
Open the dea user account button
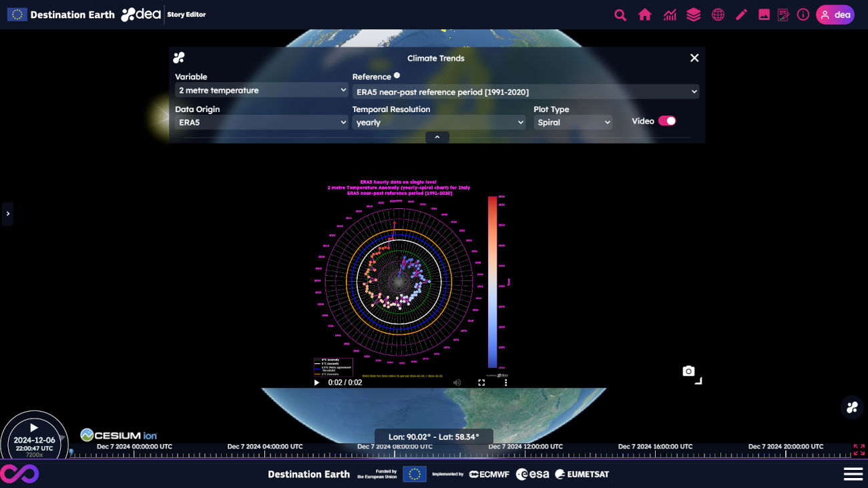point(835,15)
